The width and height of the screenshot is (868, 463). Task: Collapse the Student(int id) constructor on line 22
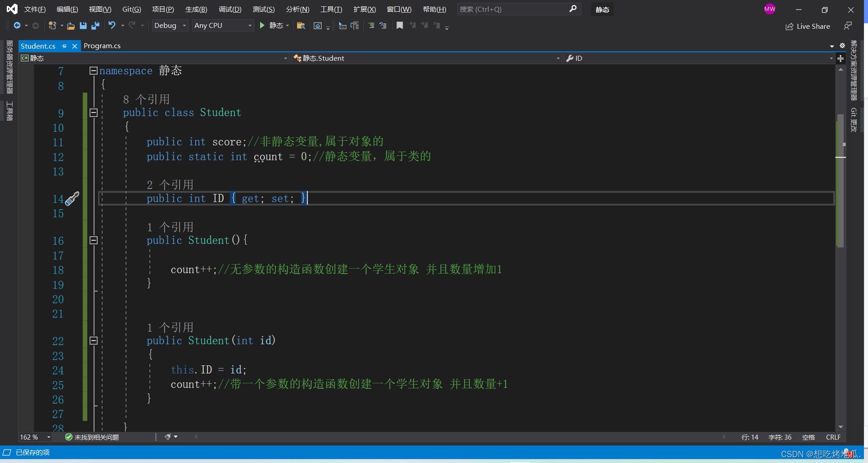(94, 341)
